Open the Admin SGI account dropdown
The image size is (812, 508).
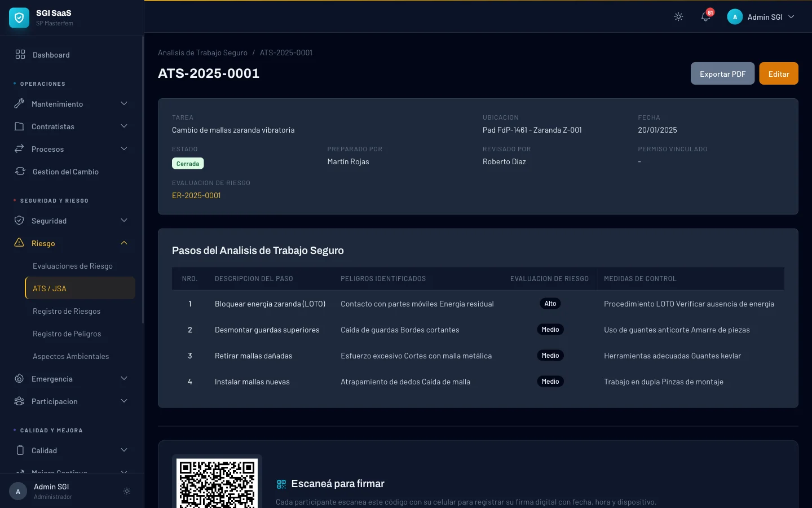coord(761,17)
